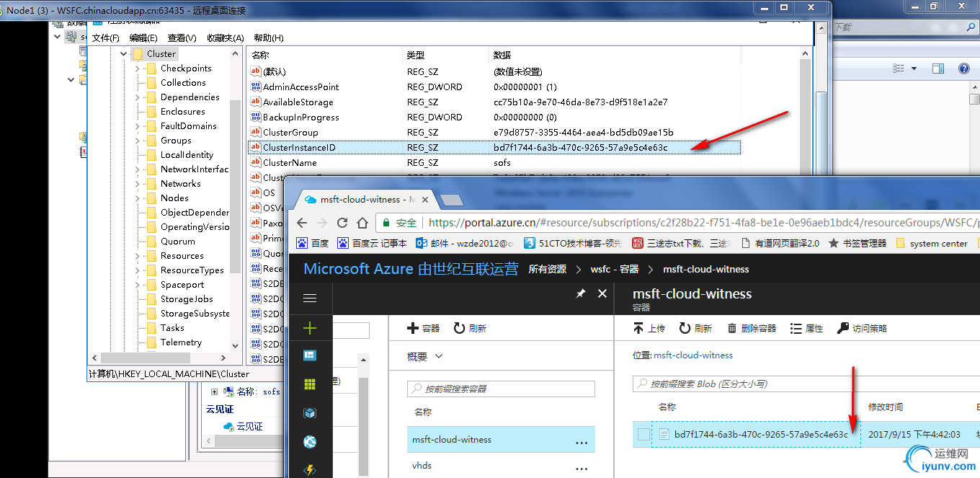Focus the 按前缀搜索容器 search field
Image resolution: width=980 pixels, height=478 pixels.
tap(501, 389)
